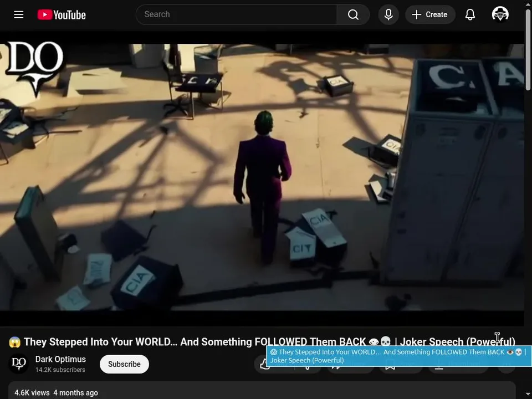The width and height of the screenshot is (532, 399).
Task: Click the video title text
Action: 262,341
